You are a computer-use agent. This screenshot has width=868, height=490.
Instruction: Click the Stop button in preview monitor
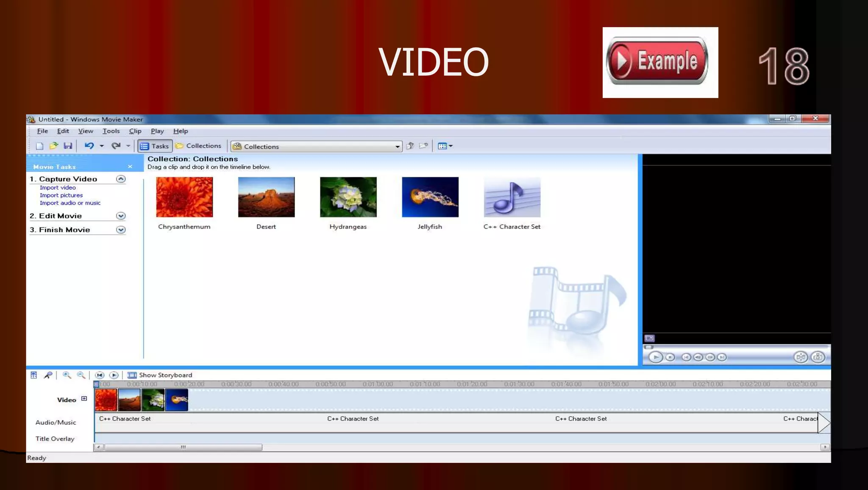670,357
